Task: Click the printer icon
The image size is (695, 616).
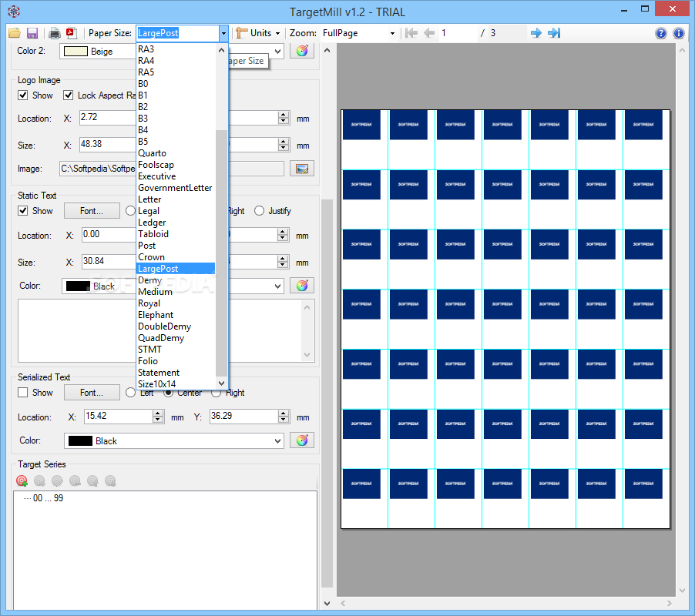Action: click(55, 33)
